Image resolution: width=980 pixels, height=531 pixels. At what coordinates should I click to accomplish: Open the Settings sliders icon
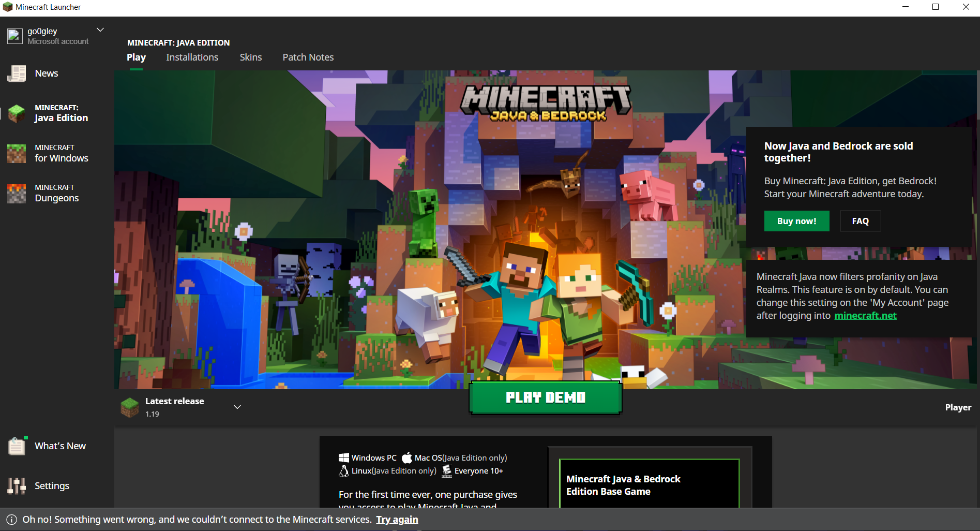17,486
